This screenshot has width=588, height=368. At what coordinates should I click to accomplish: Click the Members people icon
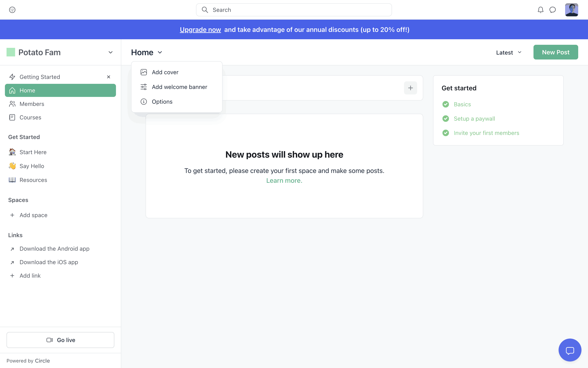[12, 104]
